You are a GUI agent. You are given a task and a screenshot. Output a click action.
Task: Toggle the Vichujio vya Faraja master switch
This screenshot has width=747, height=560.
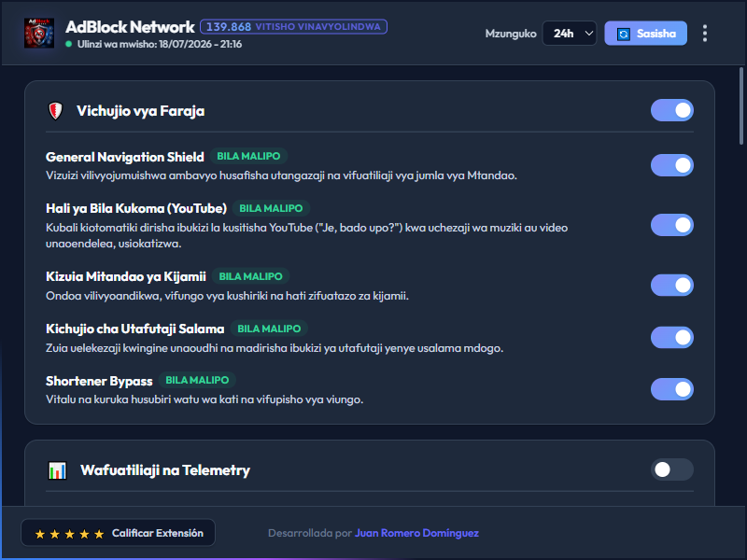(671, 110)
